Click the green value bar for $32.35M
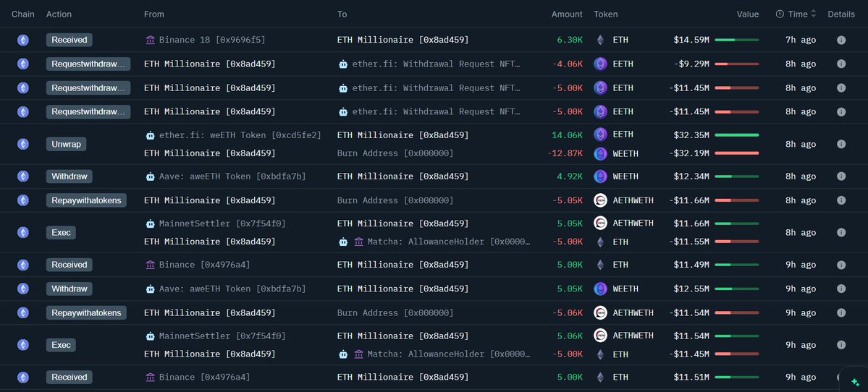 (x=737, y=135)
